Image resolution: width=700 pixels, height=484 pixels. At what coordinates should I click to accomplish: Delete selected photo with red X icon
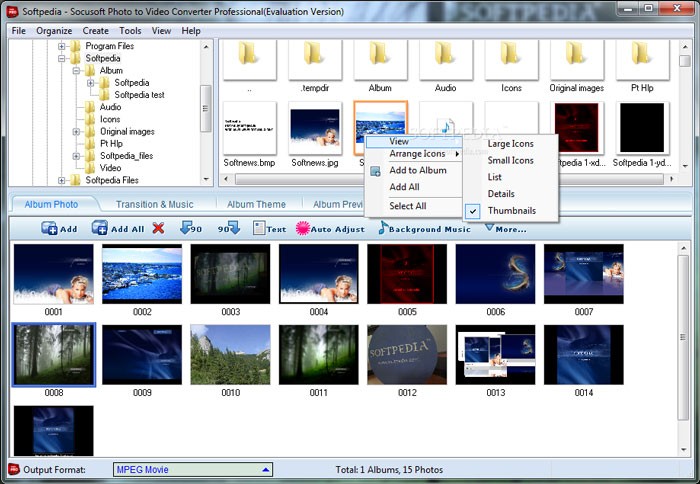point(158,228)
